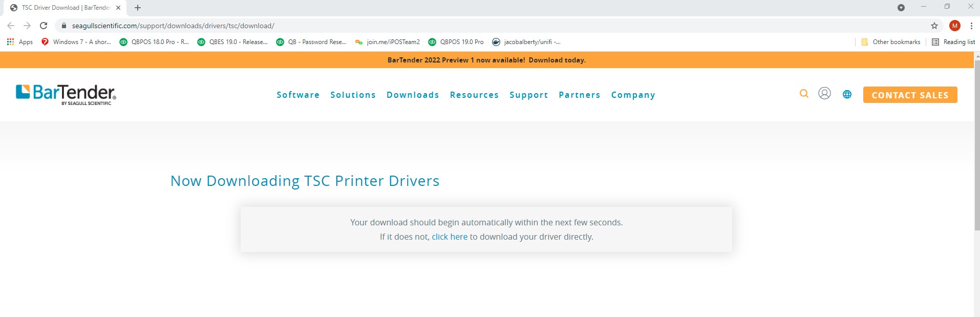This screenshot has height=317, width=980.
Task: Go back with the browser back arrow
Action: [11, 26]
